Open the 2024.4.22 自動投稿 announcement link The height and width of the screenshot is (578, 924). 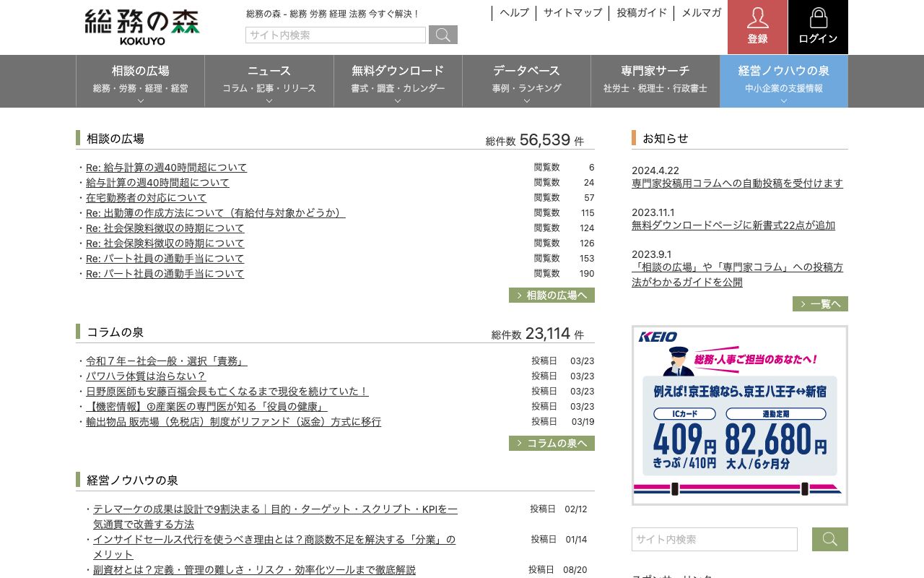coord(737,183)
